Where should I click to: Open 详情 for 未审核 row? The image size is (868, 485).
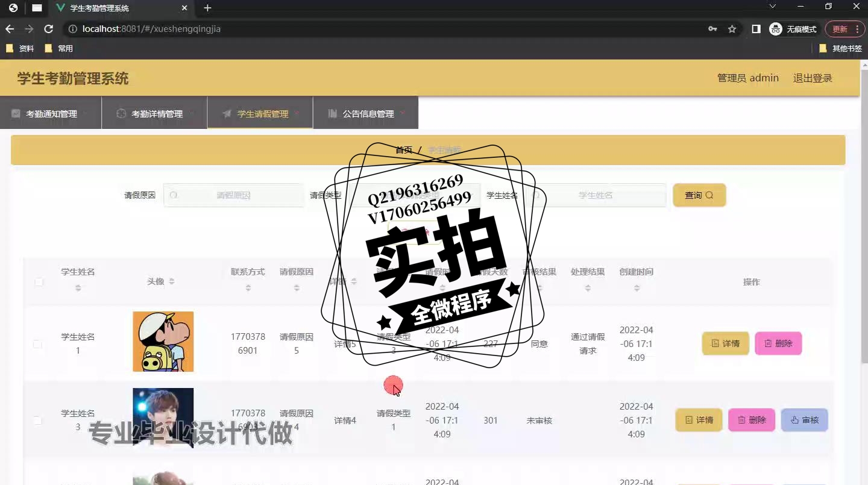click(x=699, y=420)
